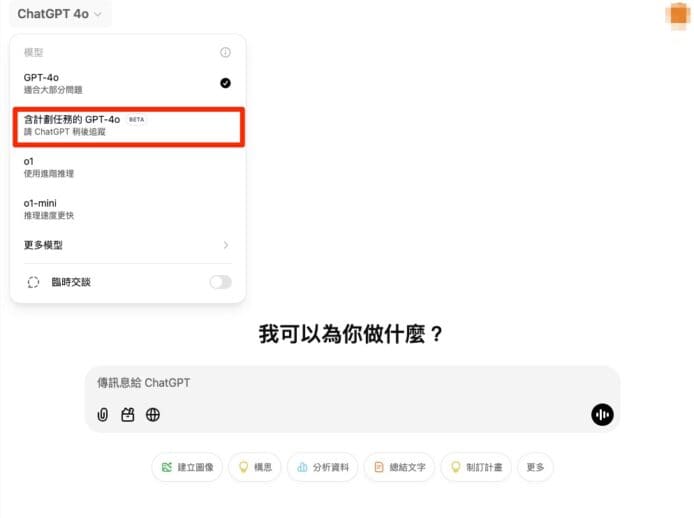Collapse the ChatGPT 4o model dropdown
The image size is (694, 518).
click(62, 14)
